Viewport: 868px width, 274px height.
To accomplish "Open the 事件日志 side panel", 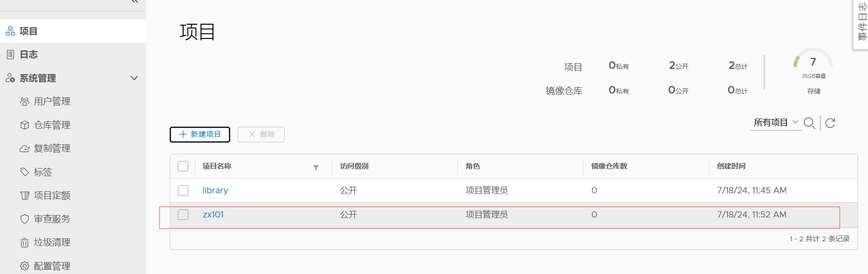I will pyautogui.click(x=861, y=23).
